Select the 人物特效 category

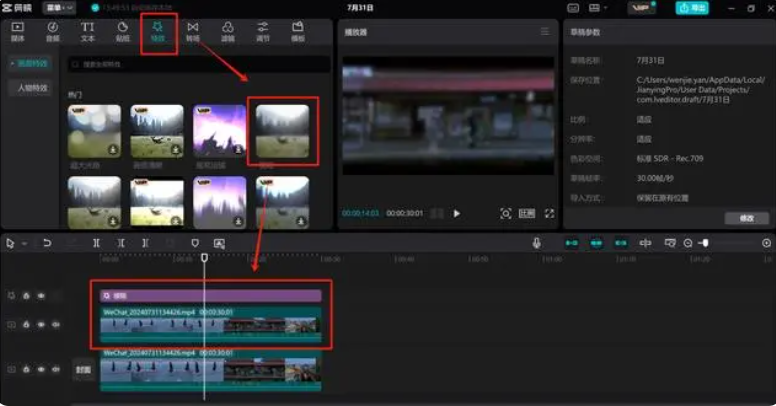click(x=31, y=88)
